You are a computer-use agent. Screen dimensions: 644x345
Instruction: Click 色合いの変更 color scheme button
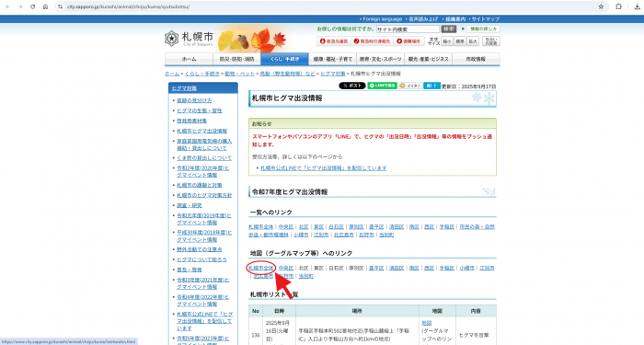click(490, 41)
